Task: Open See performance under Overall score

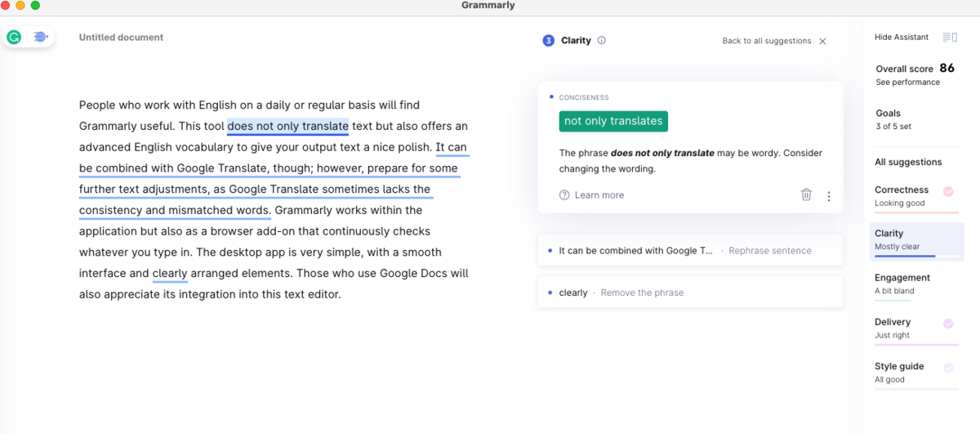Action: tap(907, 83)
